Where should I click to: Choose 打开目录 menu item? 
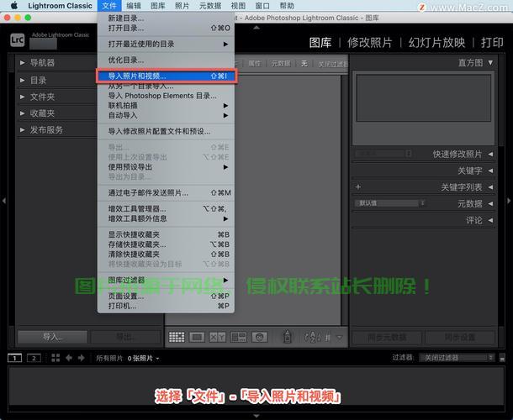click(167, 28)
